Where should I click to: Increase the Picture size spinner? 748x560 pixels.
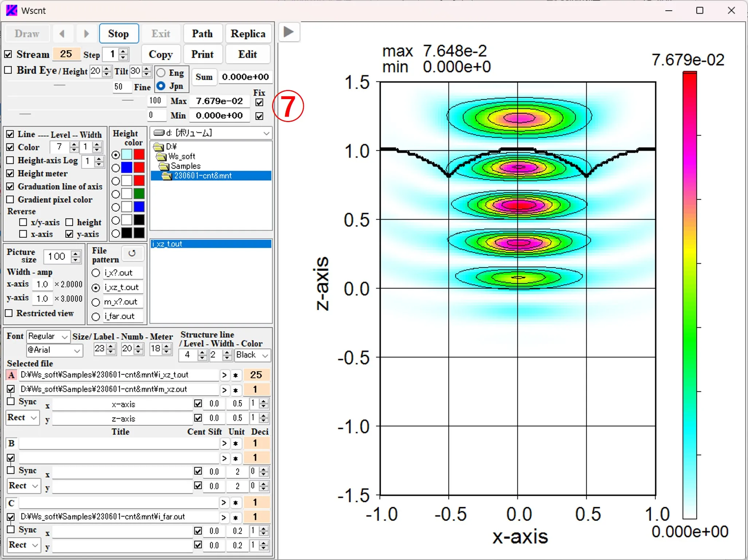click(75, 254)
